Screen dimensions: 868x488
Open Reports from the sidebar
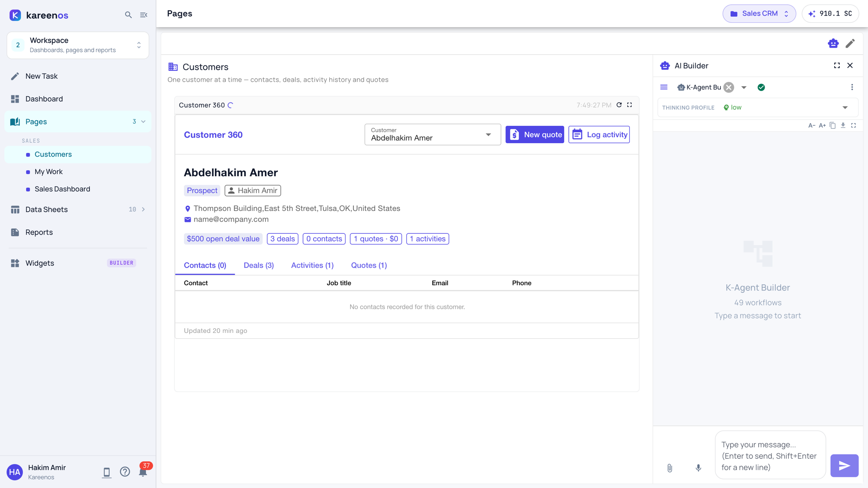(x=78, y=232)
